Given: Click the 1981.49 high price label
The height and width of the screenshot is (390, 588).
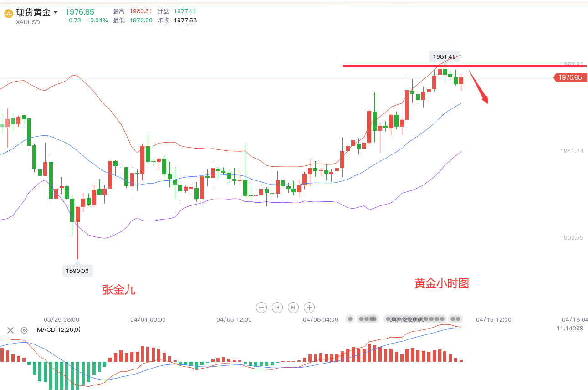Looking at the screenshot, I should pyautogui.click(x=445, y=57).
